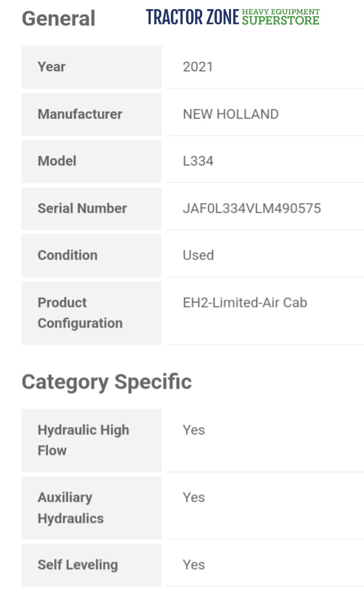This screenshot has width=364, height=600.
Task: Select the Hydraulic High Flow label
Action: coord(83,440)
